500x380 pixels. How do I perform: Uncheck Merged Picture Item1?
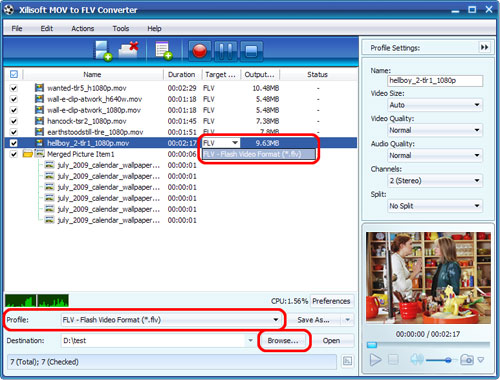13,154
